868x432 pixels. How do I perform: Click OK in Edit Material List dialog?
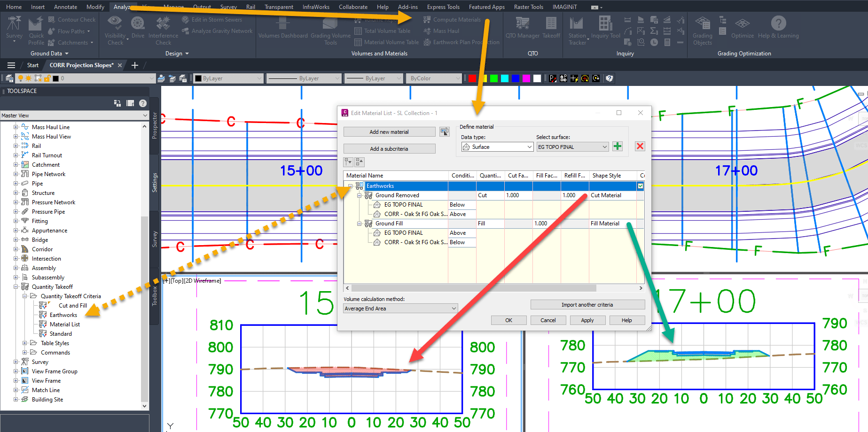(x=508, y=320)
